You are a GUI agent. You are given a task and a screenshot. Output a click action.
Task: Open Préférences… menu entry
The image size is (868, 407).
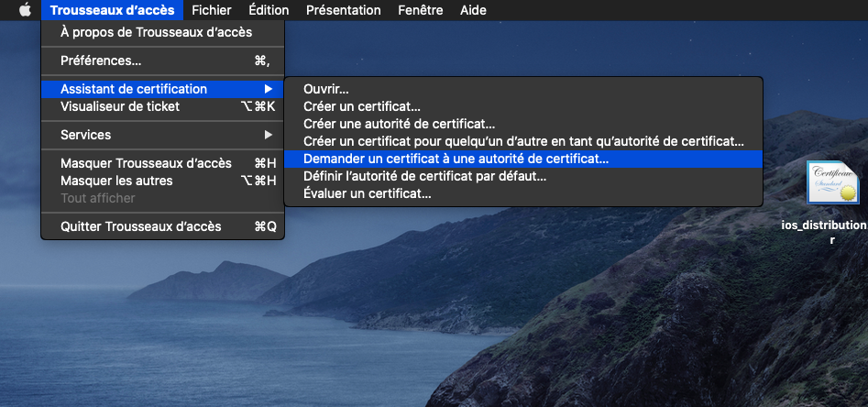tap(162, 60)
